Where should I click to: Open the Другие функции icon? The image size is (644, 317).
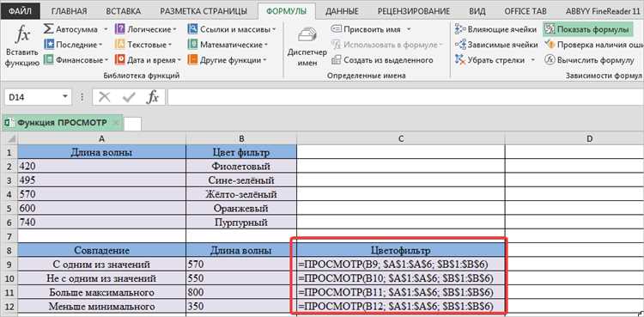[x=192, y=60]
